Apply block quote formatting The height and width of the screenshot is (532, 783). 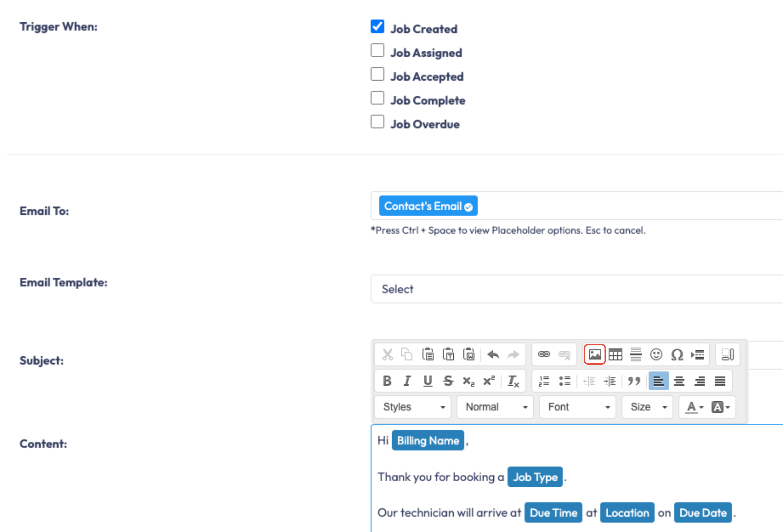pos(634,381)
